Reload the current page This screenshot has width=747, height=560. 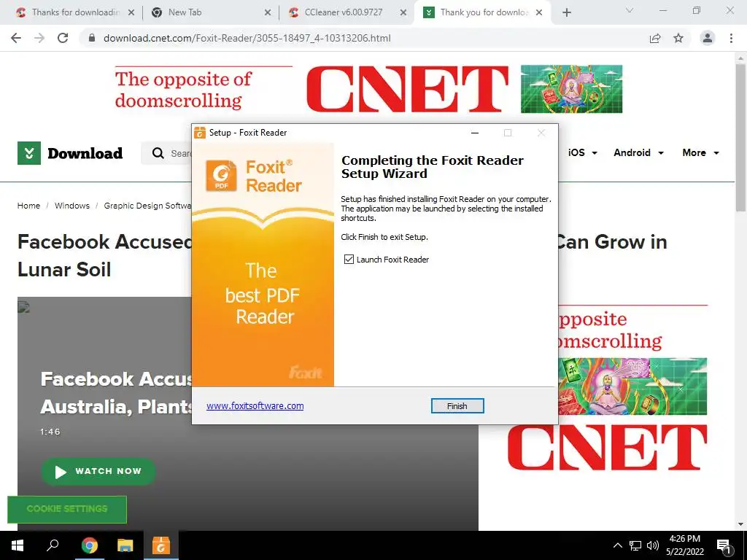click(63, 38)
